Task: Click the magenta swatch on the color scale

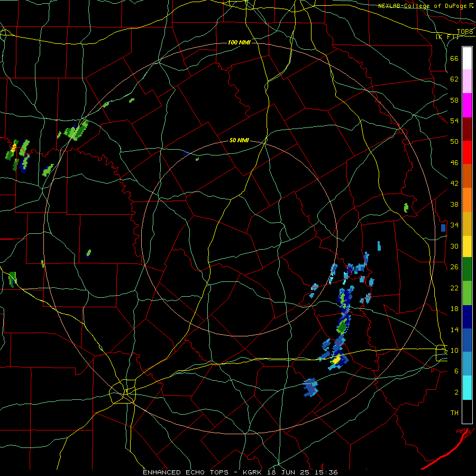Action: point(467,105)
